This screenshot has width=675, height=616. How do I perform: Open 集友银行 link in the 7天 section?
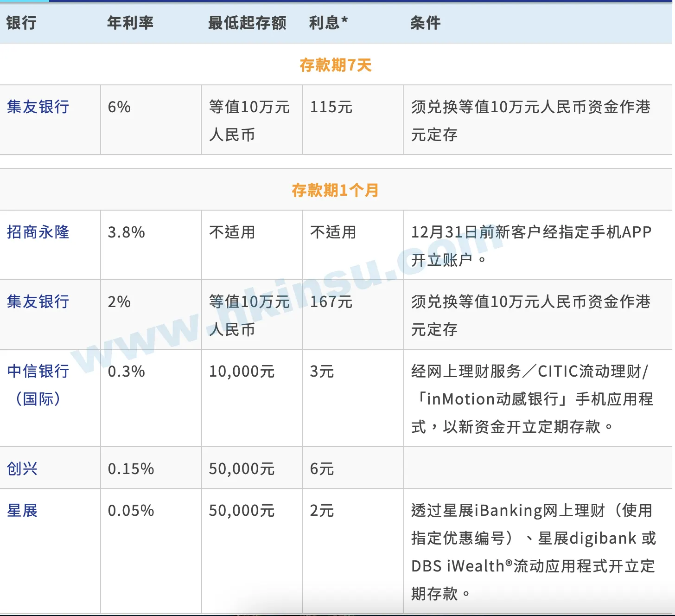point(38,107)
